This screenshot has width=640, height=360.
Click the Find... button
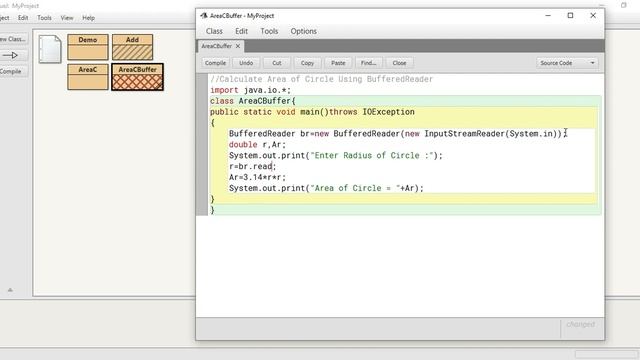(369, 63)
